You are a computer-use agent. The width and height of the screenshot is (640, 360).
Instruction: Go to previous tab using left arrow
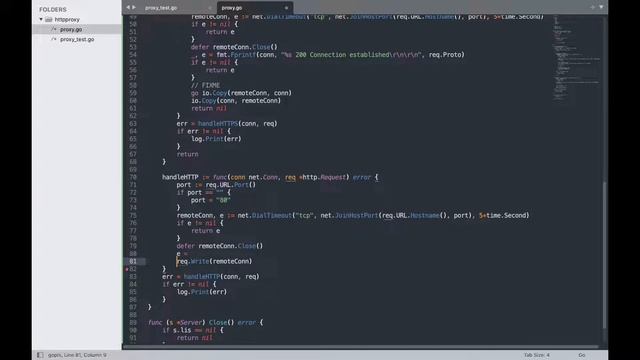pos(128,7)
